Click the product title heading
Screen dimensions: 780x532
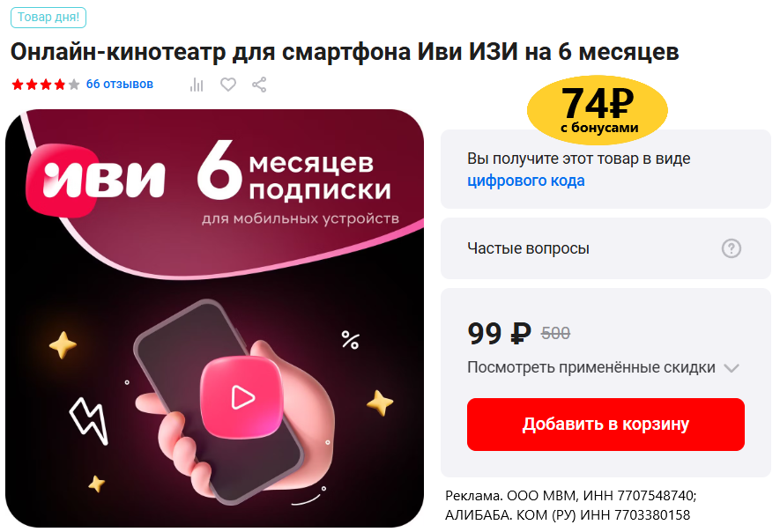pyautogui.click(x=345, y=52)
